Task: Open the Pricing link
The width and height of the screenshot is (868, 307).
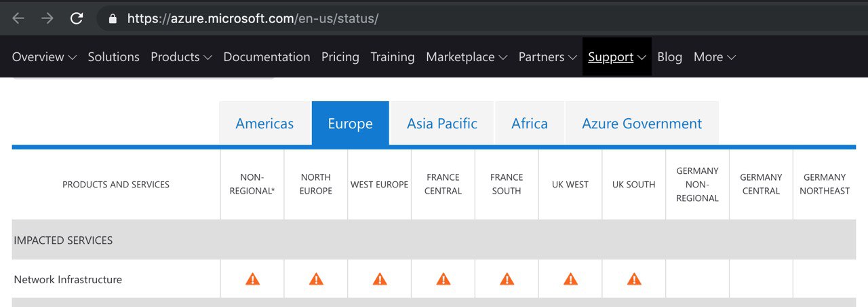Action: click(x=340, y=57)
